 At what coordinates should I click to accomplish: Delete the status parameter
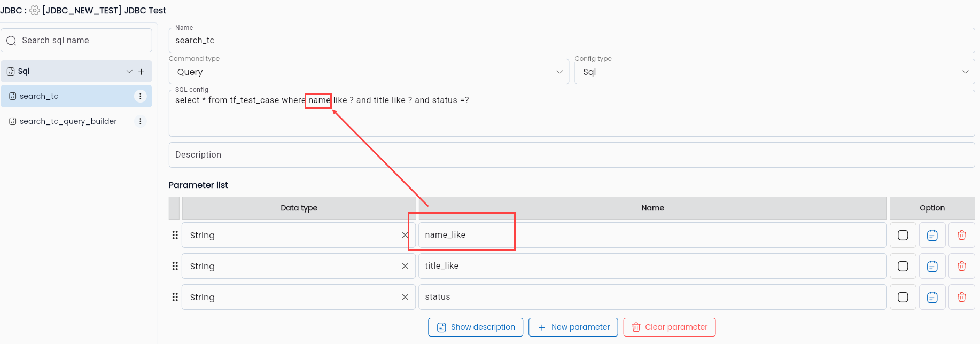[x=962, y=297]
